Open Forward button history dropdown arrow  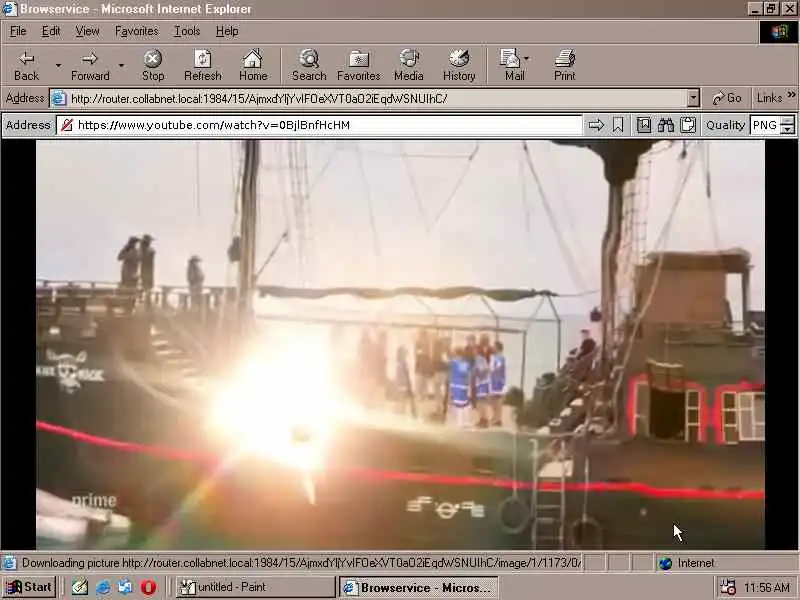[x=121, y=65]
